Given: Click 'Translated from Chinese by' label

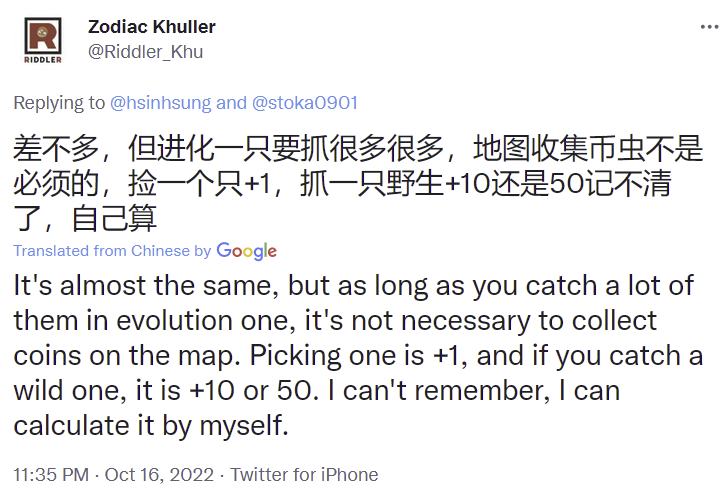Looking at the screenshot, I should pos(112,251).
